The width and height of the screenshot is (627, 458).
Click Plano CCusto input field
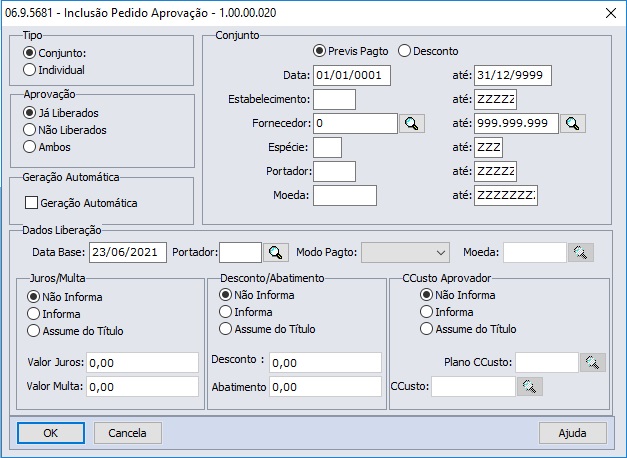pos(547,362)
